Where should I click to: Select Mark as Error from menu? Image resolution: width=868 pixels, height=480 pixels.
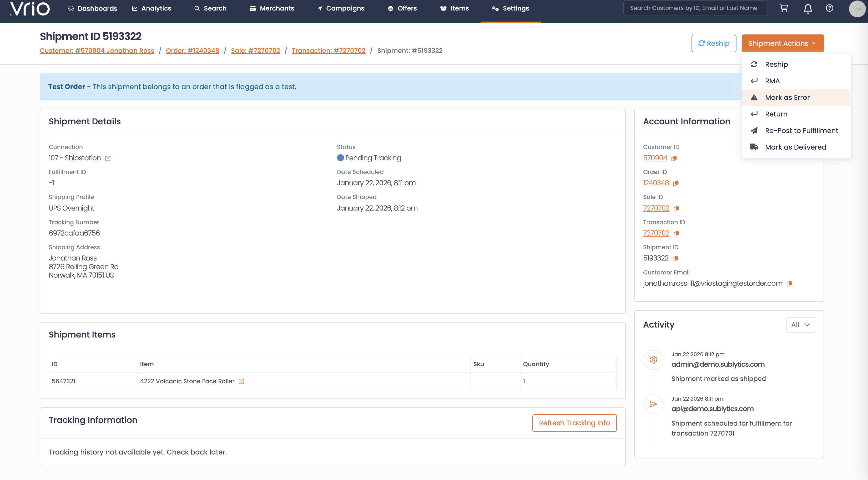pos(787,98)
